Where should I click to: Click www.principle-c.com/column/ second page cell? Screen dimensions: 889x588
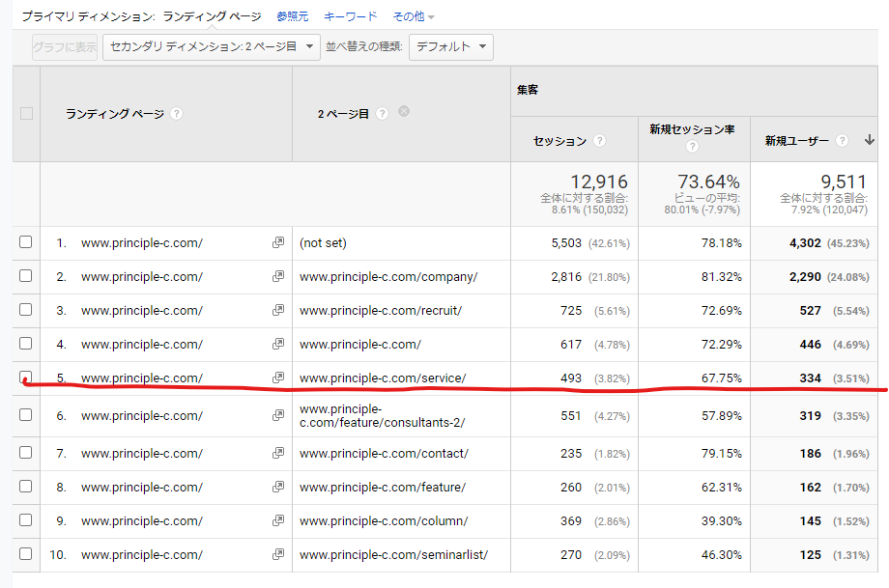click(x=384, y=521)
